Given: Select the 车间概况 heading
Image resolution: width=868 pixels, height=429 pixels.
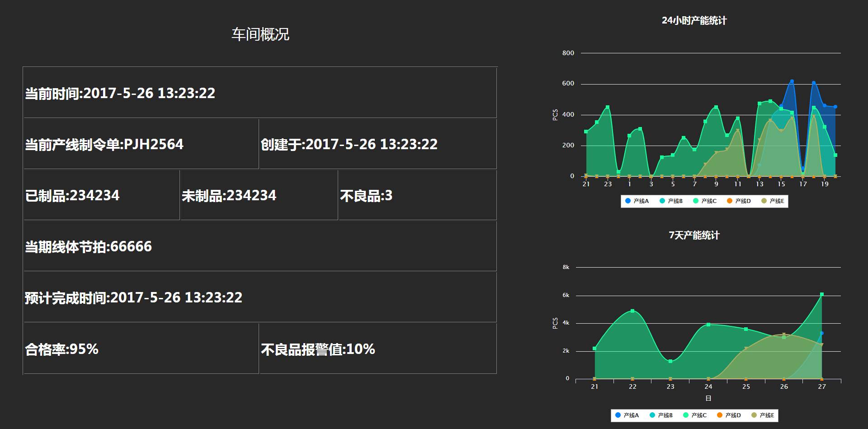Looking at the screenshot, I should click(x=260, y=34).
